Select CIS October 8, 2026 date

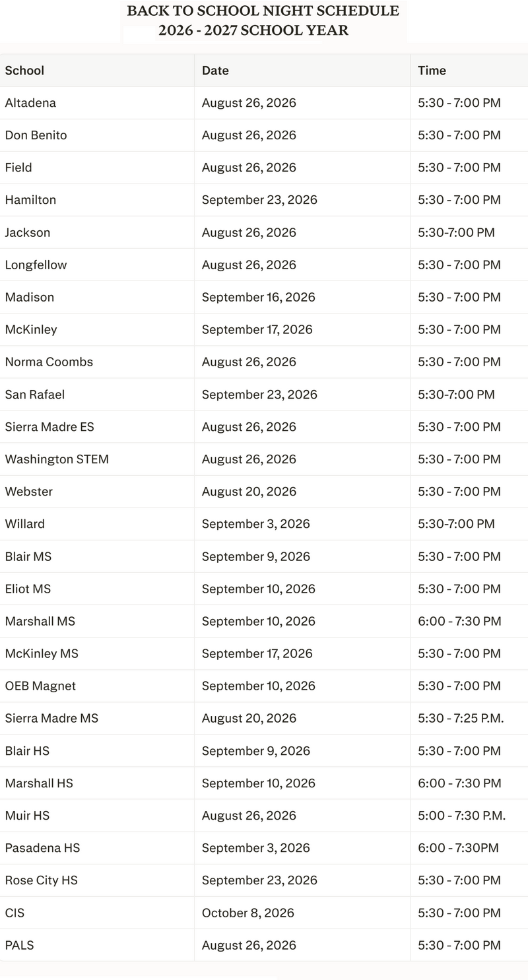click(248, 913)
